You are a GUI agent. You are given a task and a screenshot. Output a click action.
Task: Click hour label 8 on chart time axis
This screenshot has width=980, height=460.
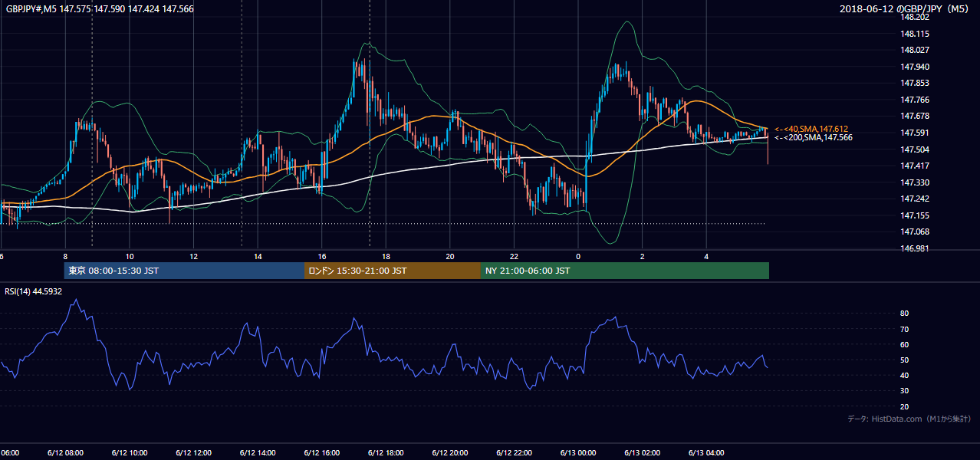[65, 256]
